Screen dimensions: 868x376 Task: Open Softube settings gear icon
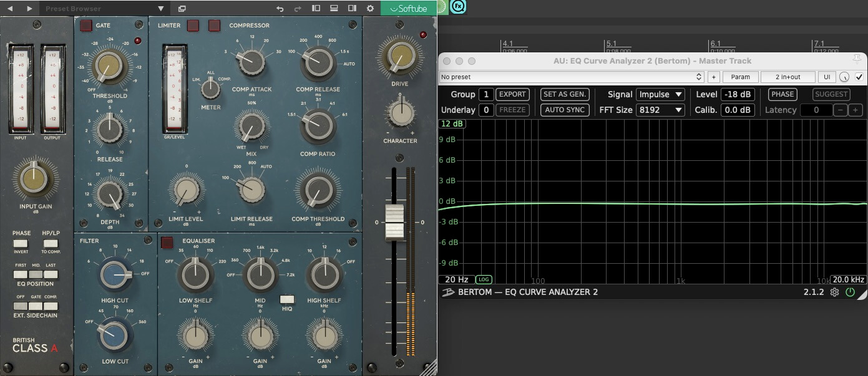370,9
